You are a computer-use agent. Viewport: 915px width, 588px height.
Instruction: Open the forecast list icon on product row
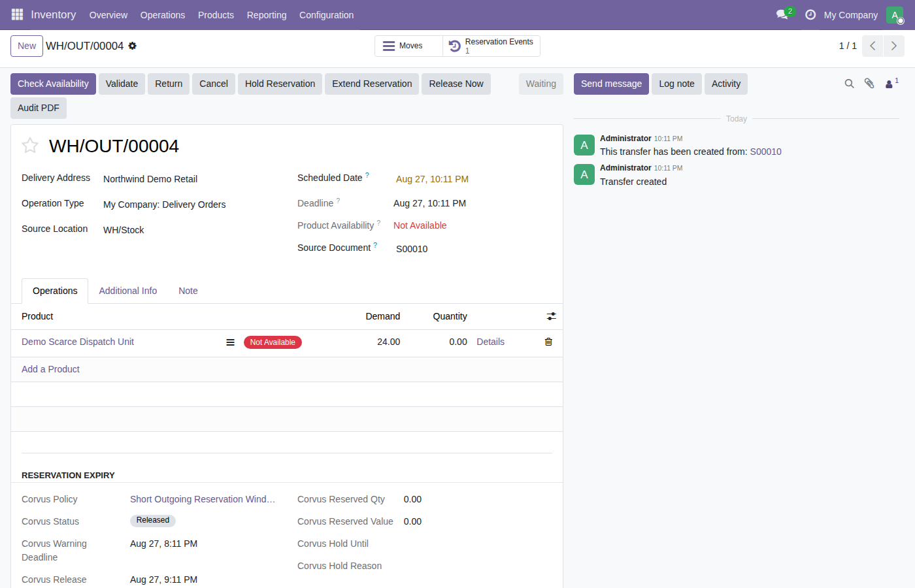[230, 342]
